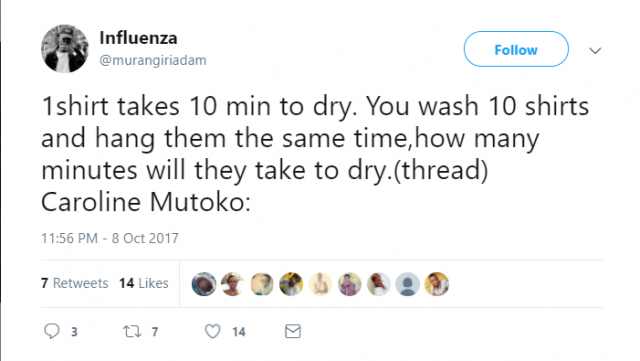The image size is (640, 361).
Task: Open the gray default-silhouette liker avatar
Action: 407,284
